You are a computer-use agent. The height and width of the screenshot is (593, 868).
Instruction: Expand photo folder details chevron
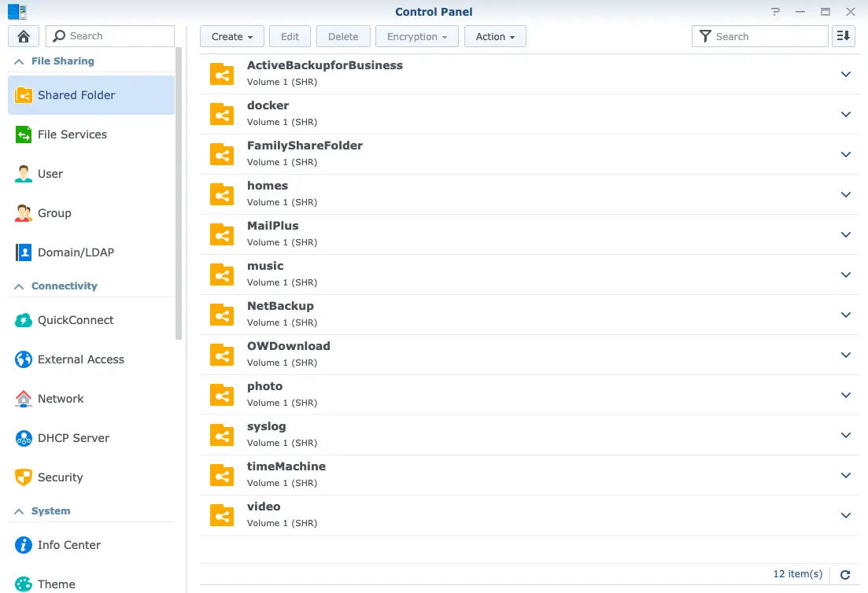846,395
